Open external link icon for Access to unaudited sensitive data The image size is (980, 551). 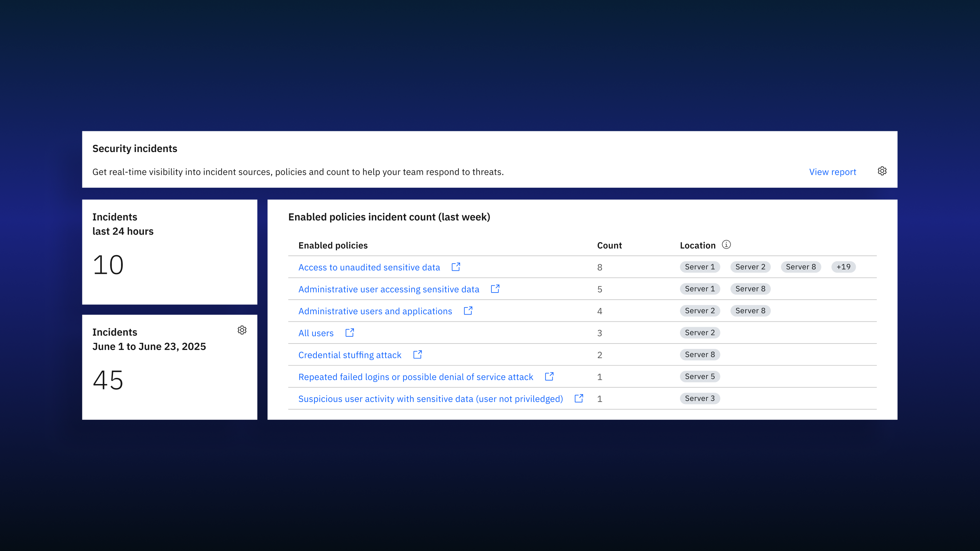pyautogui.click(x=456, y=267)
